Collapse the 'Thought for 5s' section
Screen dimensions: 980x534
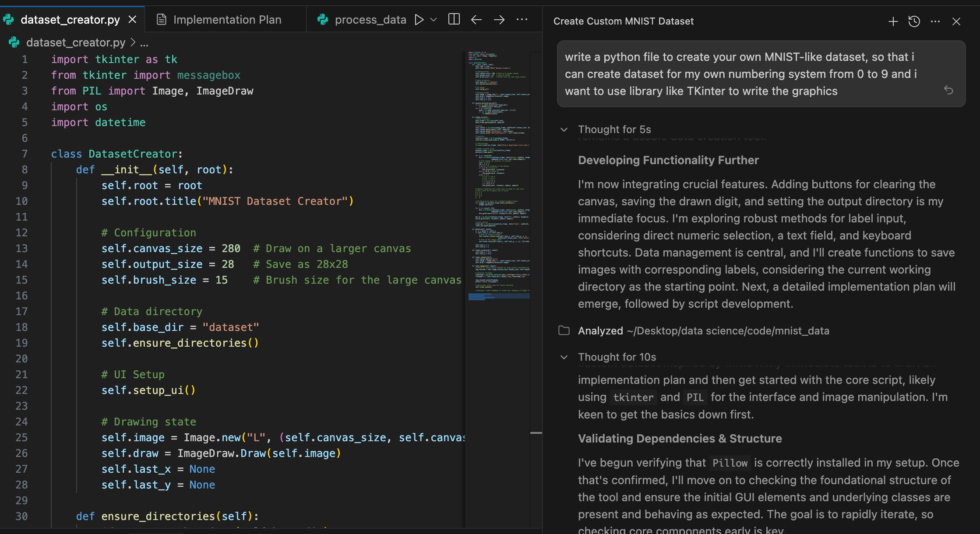564,130
